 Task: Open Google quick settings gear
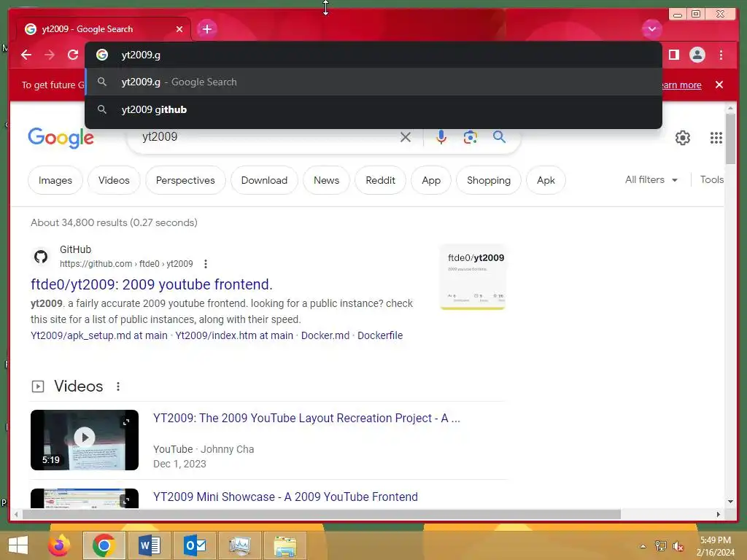click(683, 138)
